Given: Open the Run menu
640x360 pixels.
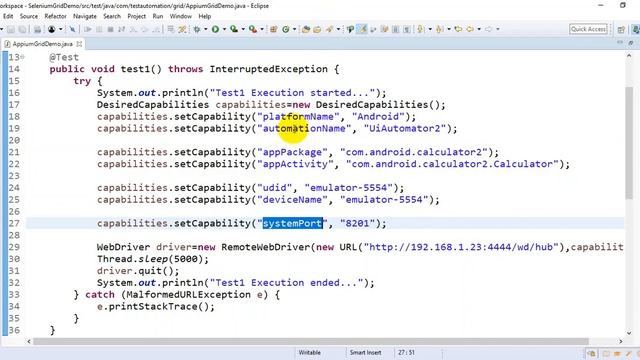Looking at the screenshot, I should click(158, 16).
